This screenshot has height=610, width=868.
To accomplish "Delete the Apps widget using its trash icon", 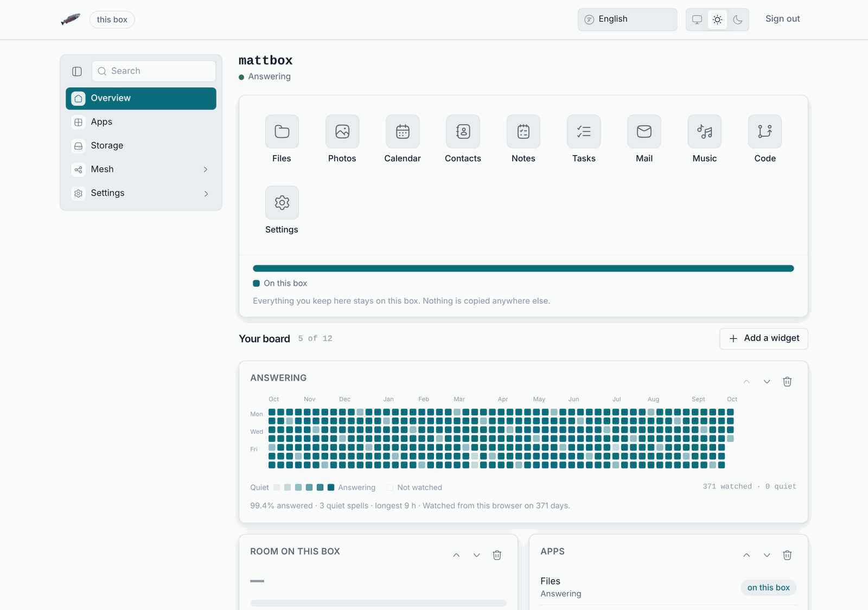I will tap(787, 555).
